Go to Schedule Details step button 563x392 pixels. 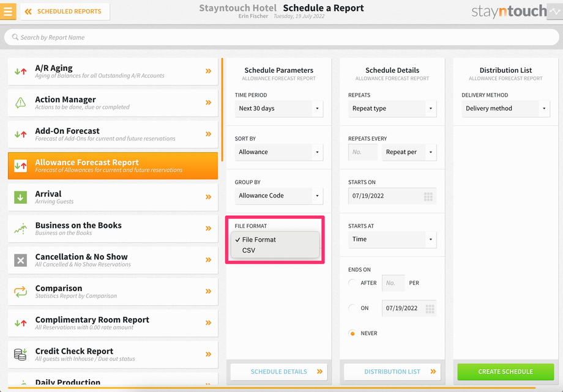tap(279, 372)
